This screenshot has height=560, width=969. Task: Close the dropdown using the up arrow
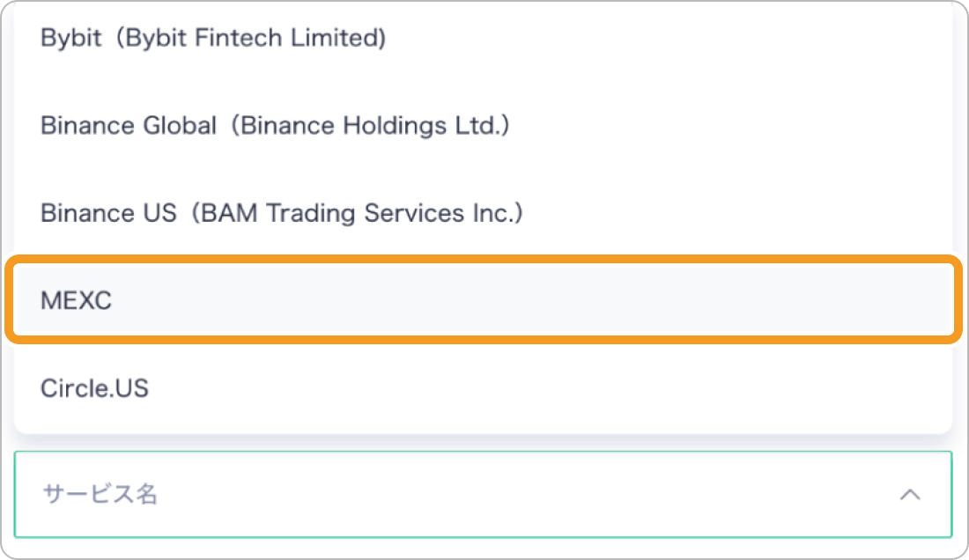(909, 495)
